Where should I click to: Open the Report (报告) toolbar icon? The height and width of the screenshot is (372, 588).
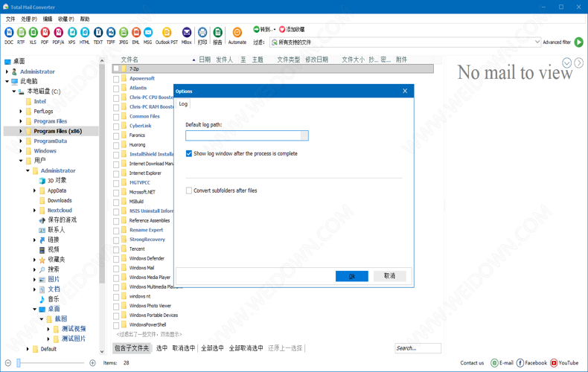[x=217, y=32]
